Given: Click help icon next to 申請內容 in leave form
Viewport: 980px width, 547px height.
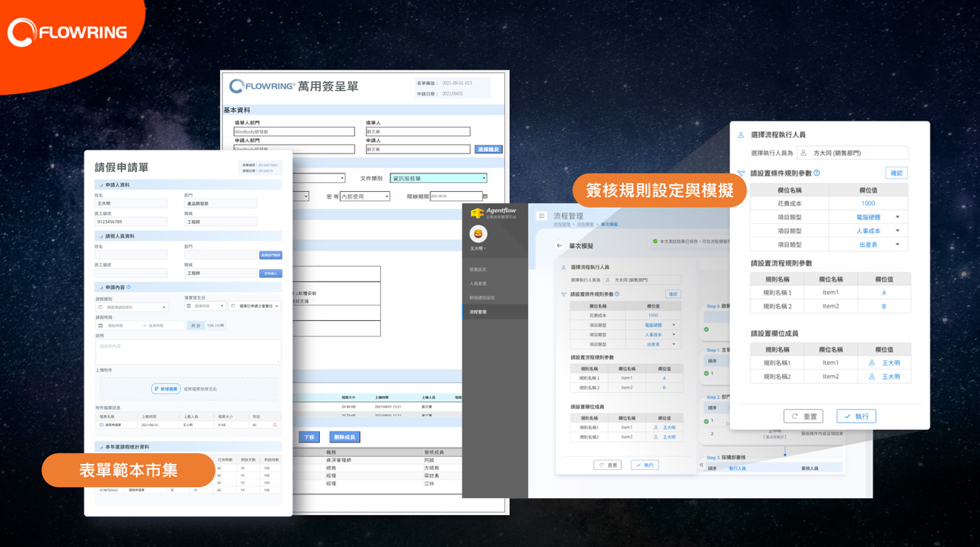Looking at the screenshot, I should pos(129,287).
